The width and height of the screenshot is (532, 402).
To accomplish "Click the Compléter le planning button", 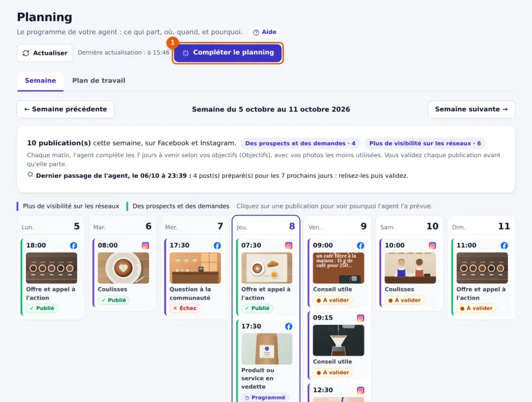I will click(227, 53).
